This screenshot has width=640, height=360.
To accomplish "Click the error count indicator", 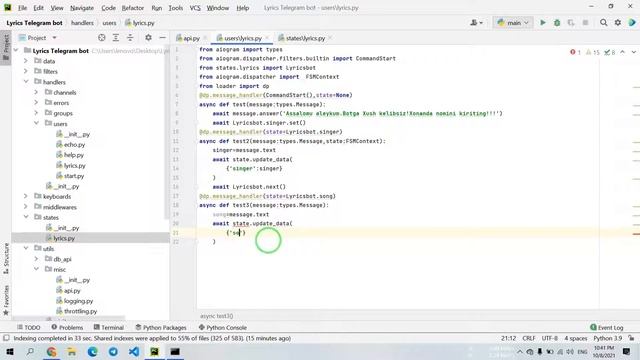I will [575, 52].
